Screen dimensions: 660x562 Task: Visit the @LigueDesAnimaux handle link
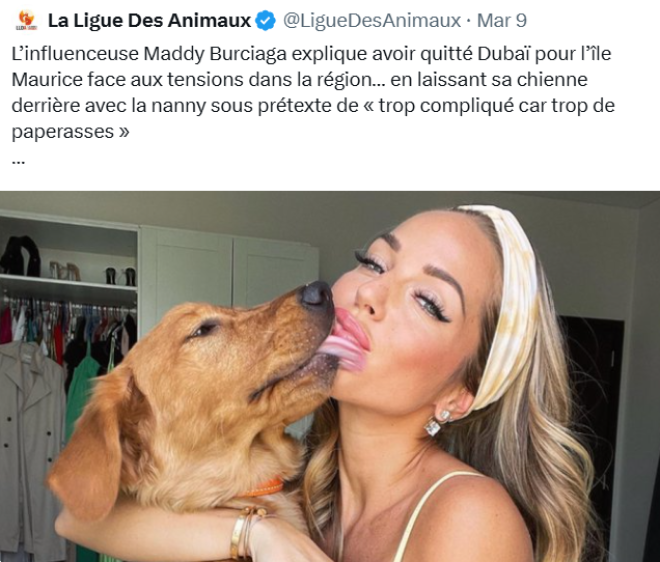tap(372, 20)
